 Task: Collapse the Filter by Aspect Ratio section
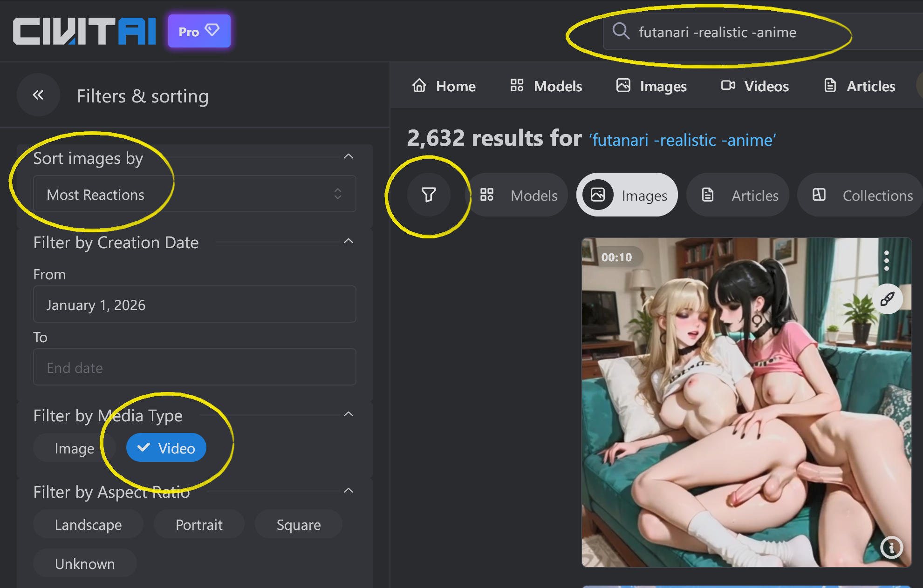click(348, 491)
